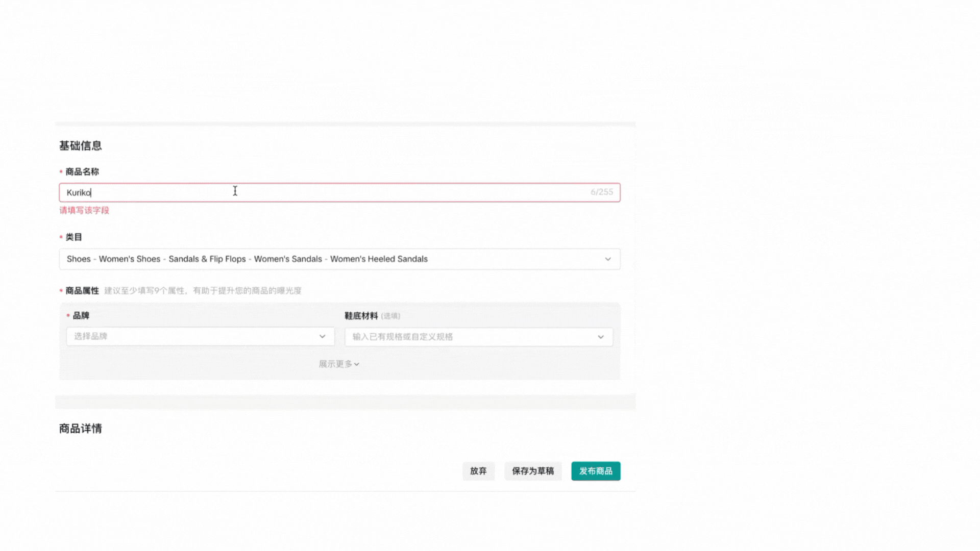This screenshot has height=551, width=980.
Task: Click 保存为草稿 to save as draft
Action: click(x=533, y=471)
